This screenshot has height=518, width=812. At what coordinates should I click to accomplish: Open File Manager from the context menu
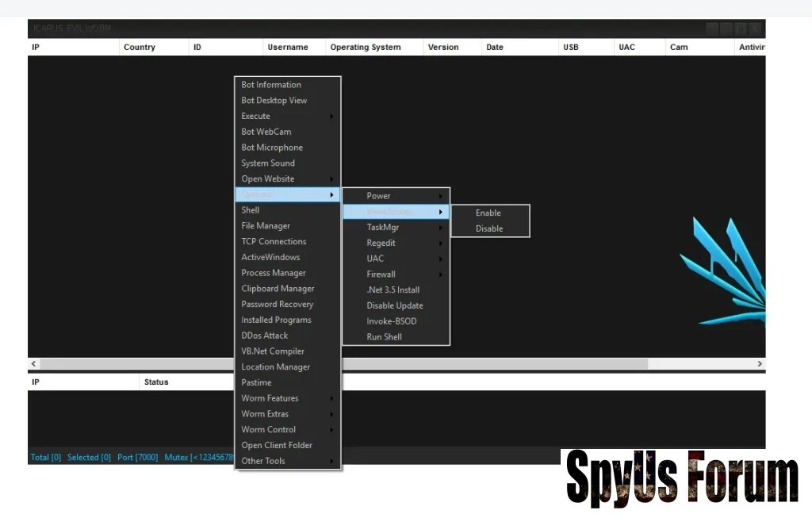266,226
